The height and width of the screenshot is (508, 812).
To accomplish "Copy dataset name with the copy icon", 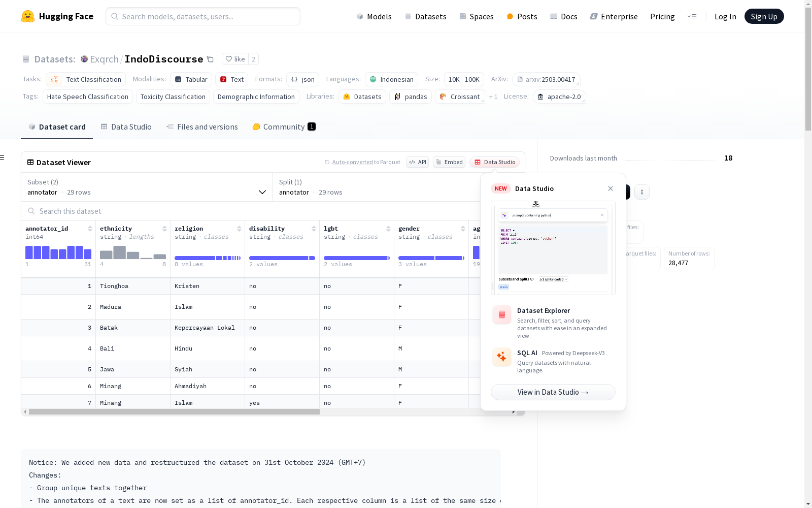I will (210, 59).
